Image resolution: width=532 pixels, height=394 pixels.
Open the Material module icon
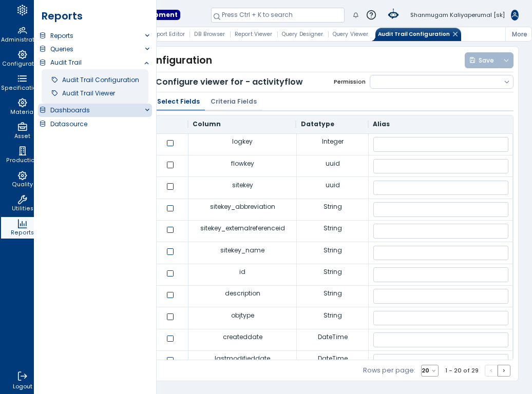pos(22,103)
